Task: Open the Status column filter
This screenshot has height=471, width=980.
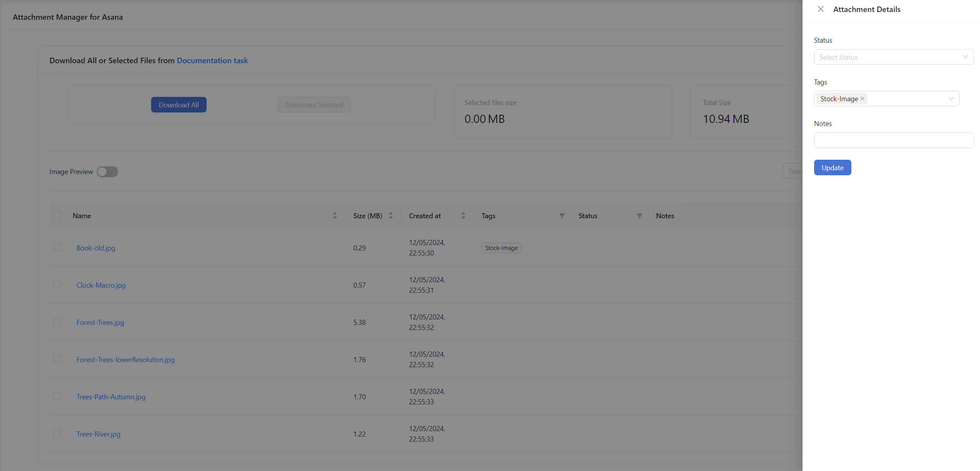Action: pos(639,216)
